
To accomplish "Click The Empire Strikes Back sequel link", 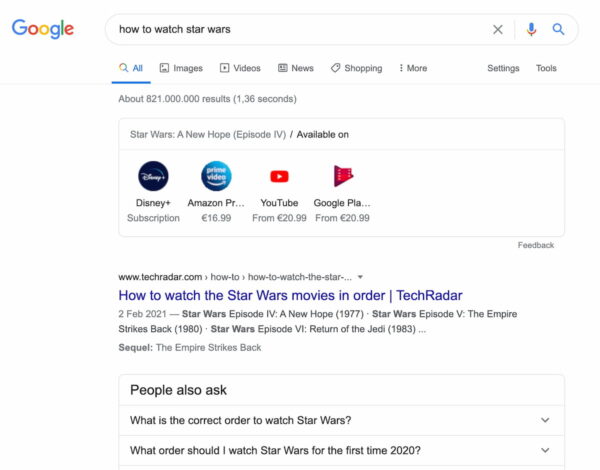I will 209,348.
